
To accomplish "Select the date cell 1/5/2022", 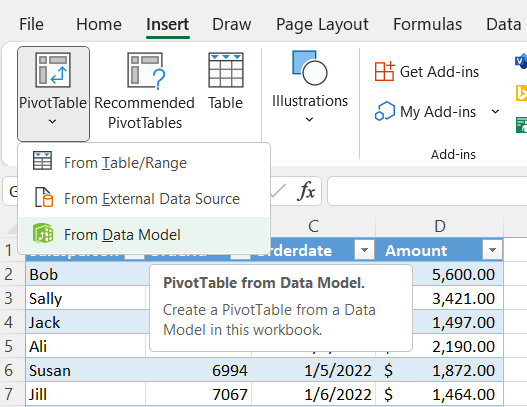I will (314, 370).
